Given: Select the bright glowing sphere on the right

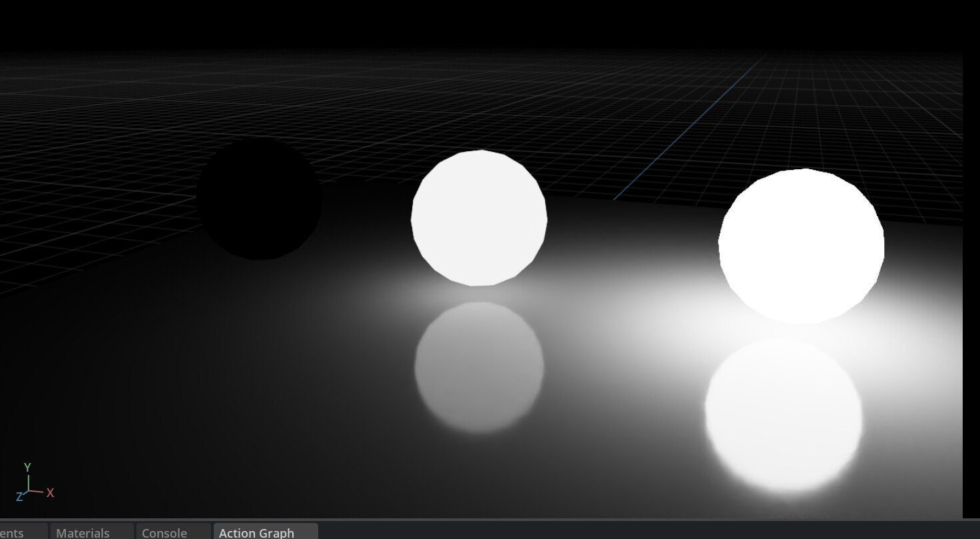Looking at the screenshot, I should (x=801, y=245).
